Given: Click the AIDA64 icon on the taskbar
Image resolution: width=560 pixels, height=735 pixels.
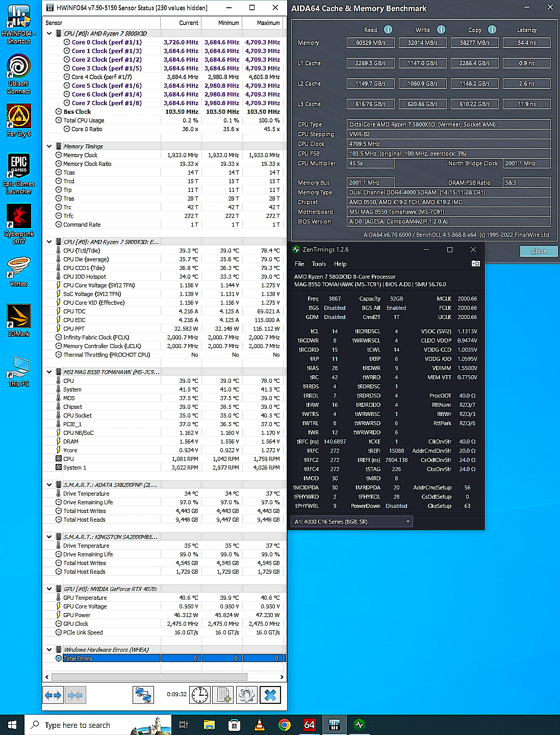Looking at the screenshot, I should [x=310, y=725].
